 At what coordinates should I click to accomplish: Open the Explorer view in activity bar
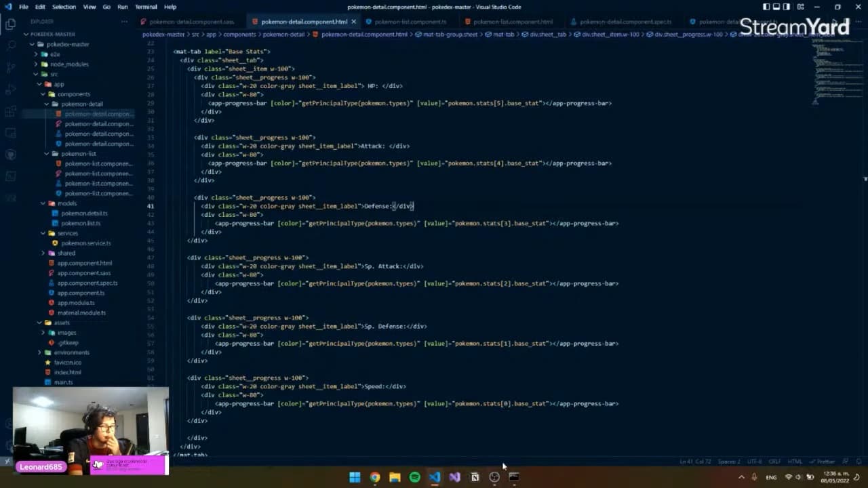click(11, 24)
